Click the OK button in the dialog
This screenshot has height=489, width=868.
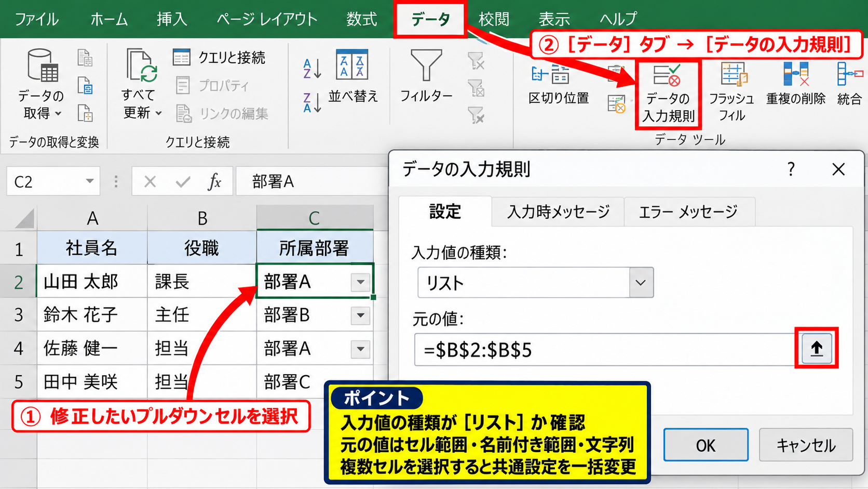tap(706, 445)
